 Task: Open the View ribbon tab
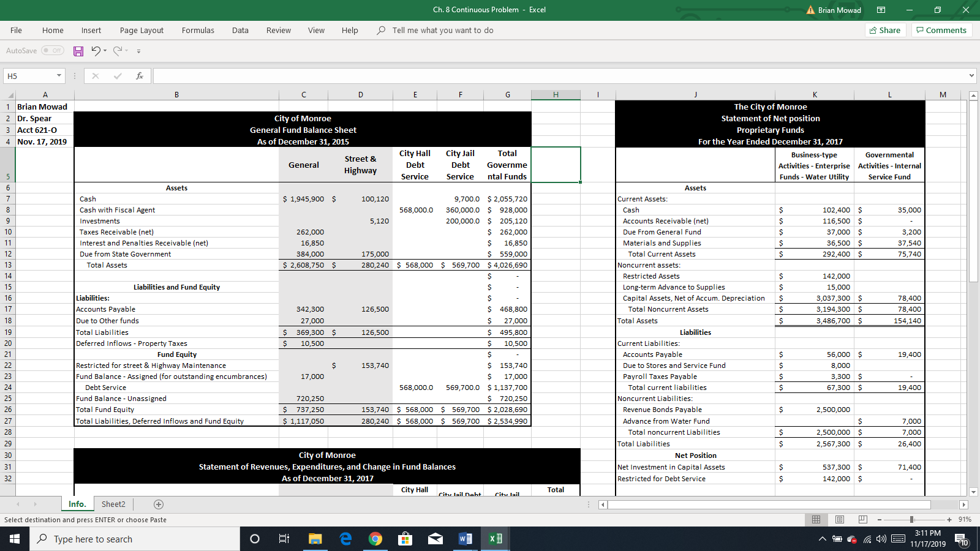point(316,30)
